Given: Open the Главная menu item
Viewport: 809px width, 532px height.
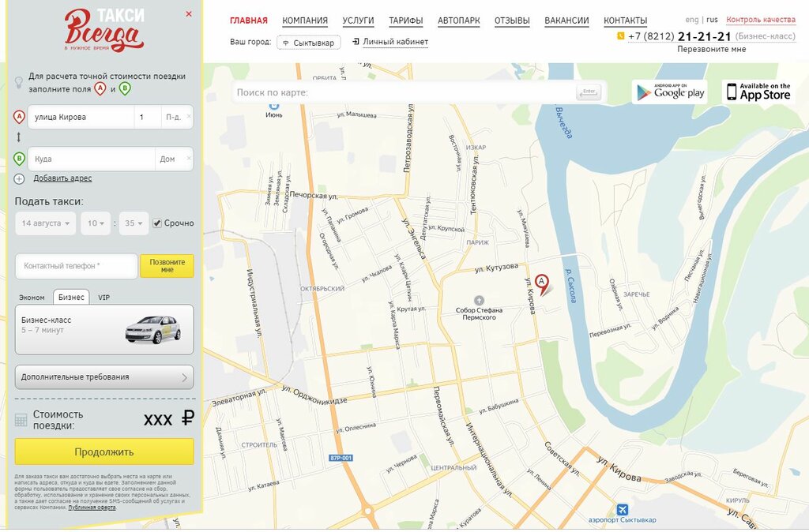Looking at the screenshot, I should click(249, 21).
